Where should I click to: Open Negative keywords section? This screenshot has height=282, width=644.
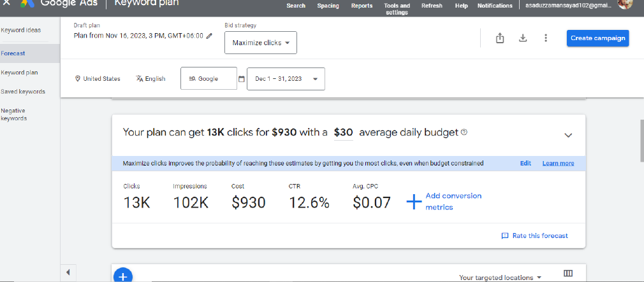tap(13, 115)
